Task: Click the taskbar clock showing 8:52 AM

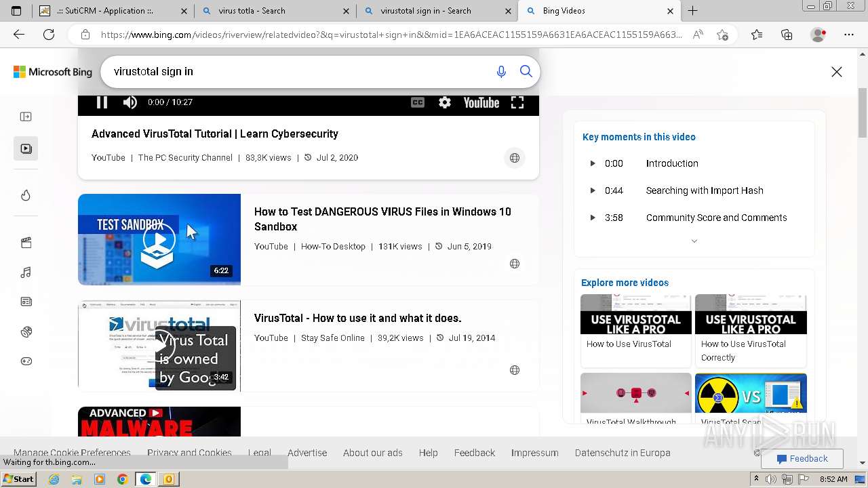Action: 833,479
